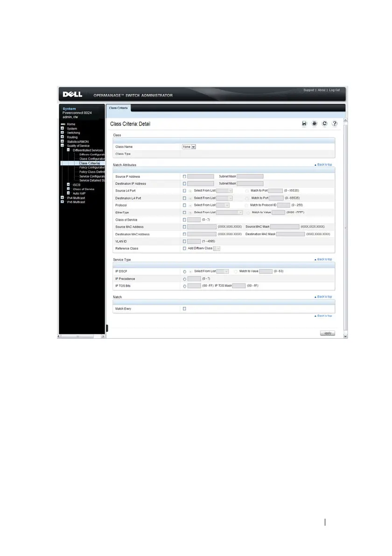
Task: Enable the Protocol checkbox
Action: pyautogui.click(x=184, y=205)
